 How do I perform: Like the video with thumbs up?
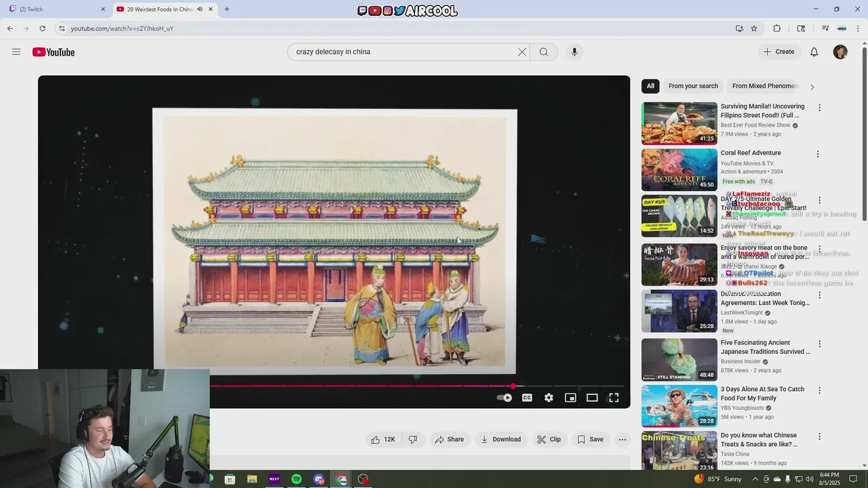(382, 439)
